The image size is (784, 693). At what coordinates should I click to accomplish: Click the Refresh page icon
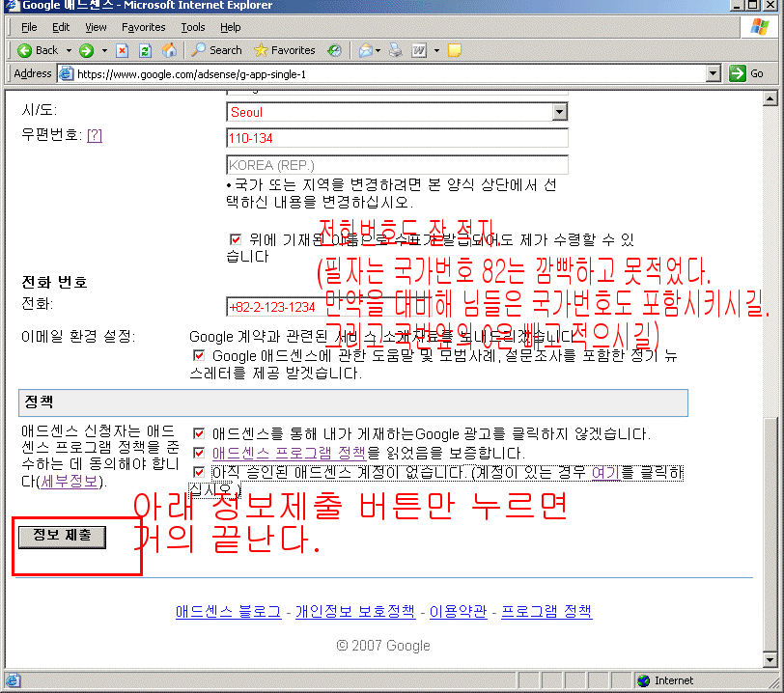[x=145, y=50]
